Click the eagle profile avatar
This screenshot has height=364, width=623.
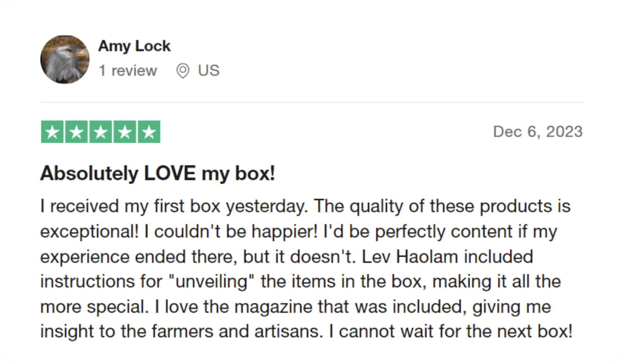(65, 59)
